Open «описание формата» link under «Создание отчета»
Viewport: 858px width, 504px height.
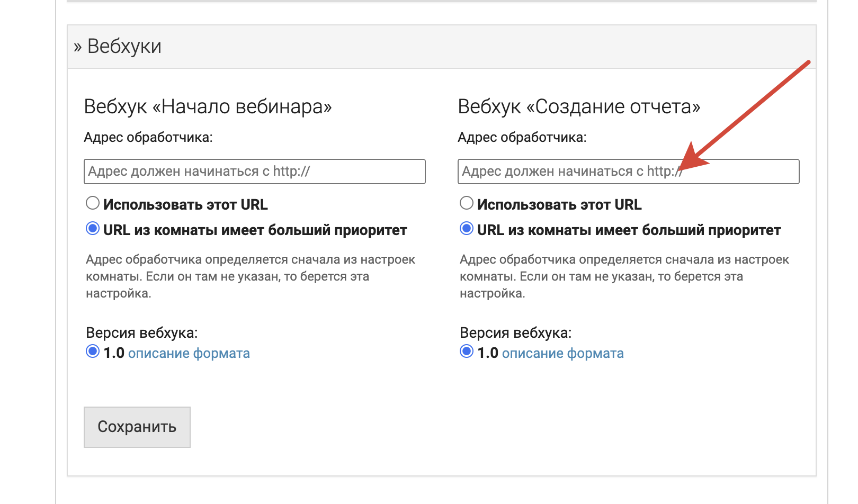[562, 353]
